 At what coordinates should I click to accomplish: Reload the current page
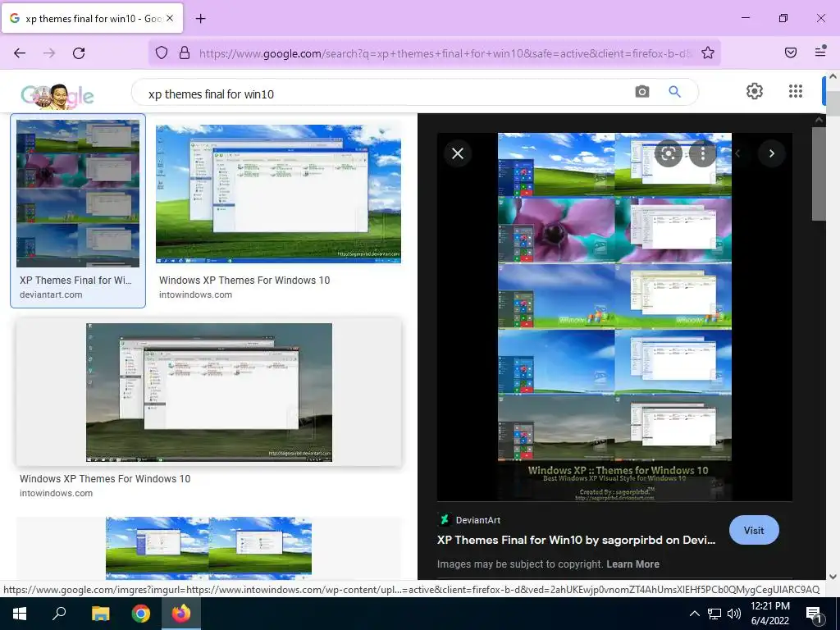point(79,53)
